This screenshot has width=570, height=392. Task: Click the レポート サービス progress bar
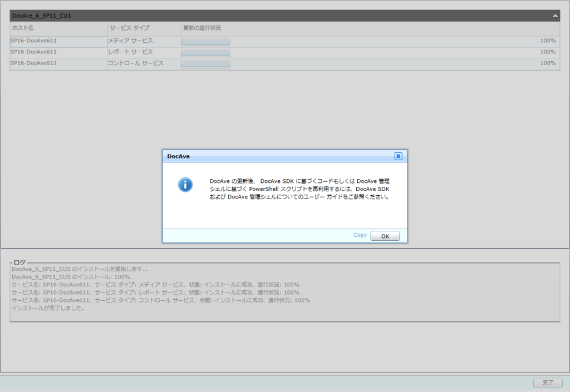pos(206,53)
